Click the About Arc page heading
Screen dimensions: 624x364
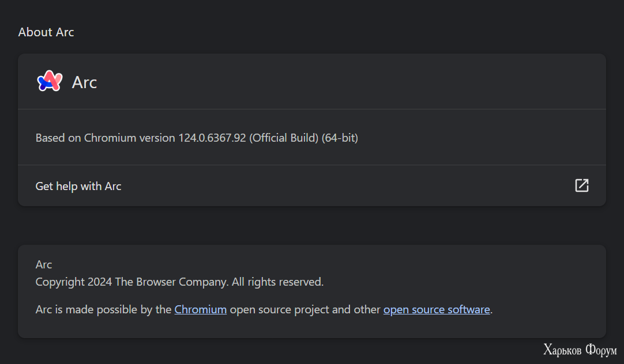coord(46,32)
